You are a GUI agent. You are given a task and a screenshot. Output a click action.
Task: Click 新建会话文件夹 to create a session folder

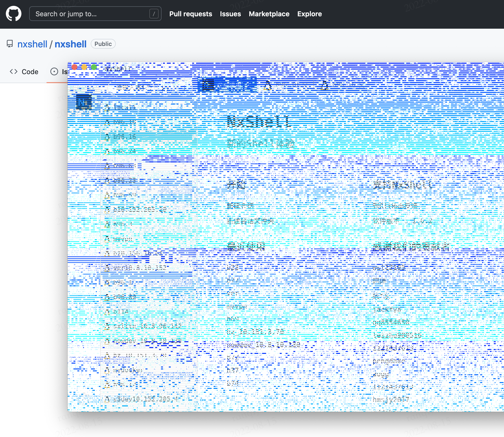tap(251, 221)
